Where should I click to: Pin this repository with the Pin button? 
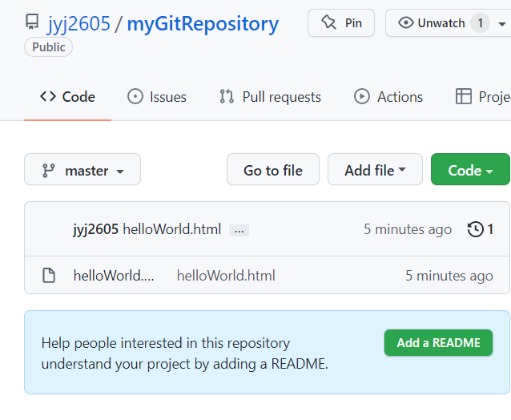(x=341, y=22)
